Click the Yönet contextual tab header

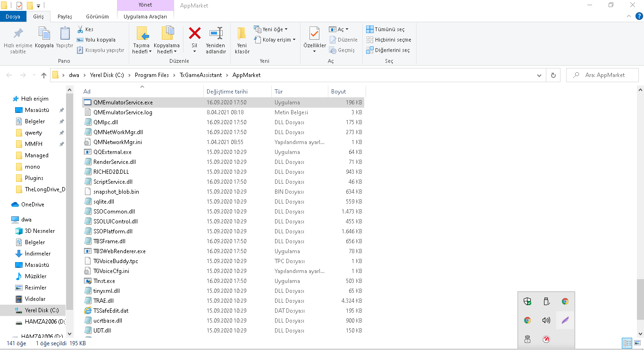145,5
